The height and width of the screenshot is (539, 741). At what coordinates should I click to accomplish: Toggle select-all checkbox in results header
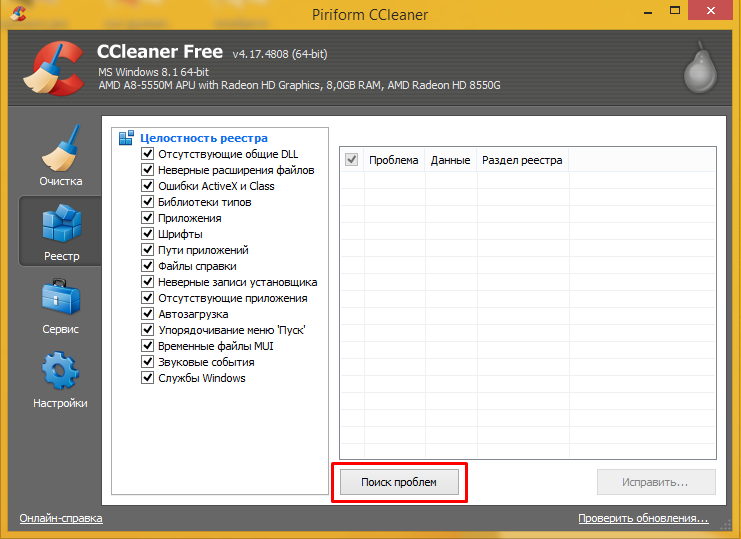point(351,159)
